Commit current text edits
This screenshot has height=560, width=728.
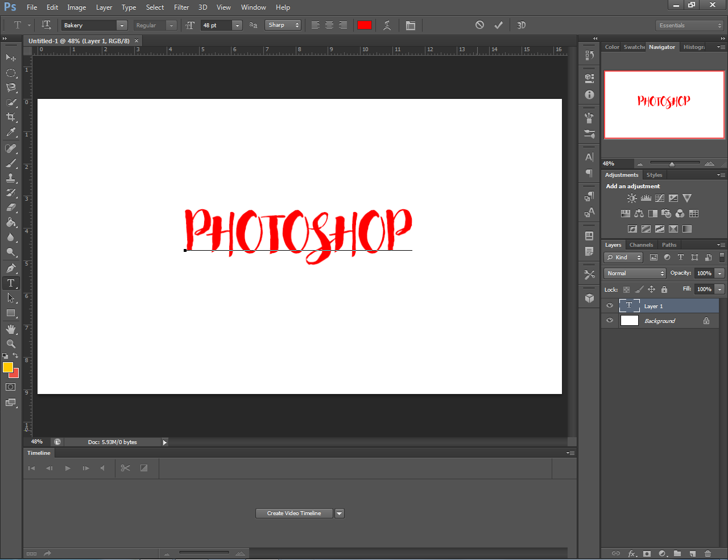[498, 25]
